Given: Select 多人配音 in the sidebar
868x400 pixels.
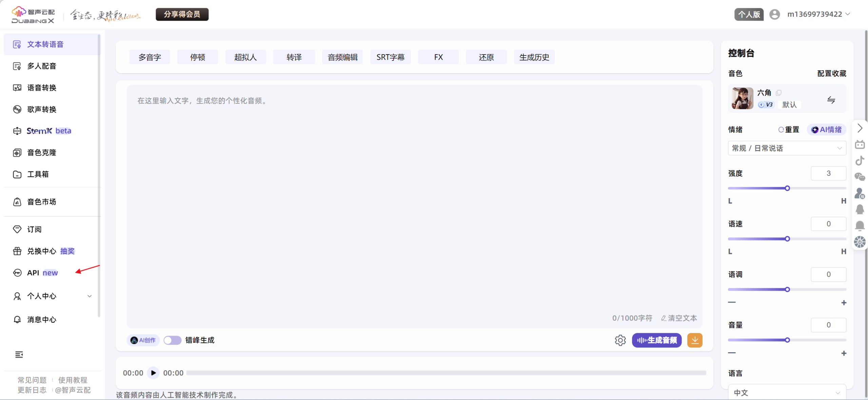Looking at the screenshot, I should pos(42,66).
